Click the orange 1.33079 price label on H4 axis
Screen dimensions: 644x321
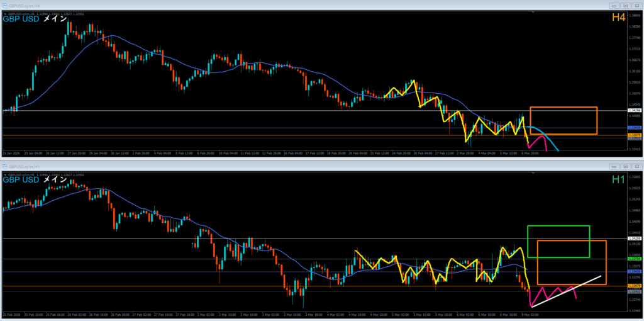pos(634,135)
